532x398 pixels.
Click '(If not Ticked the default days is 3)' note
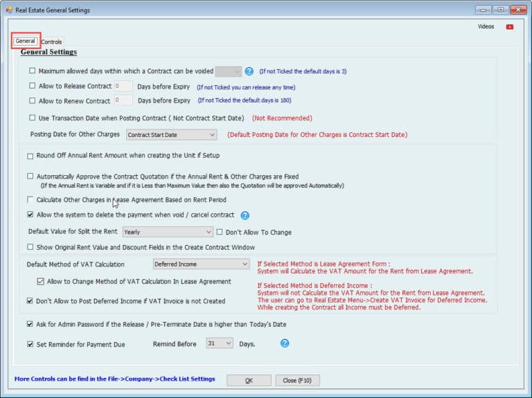(x=303, y=71)
